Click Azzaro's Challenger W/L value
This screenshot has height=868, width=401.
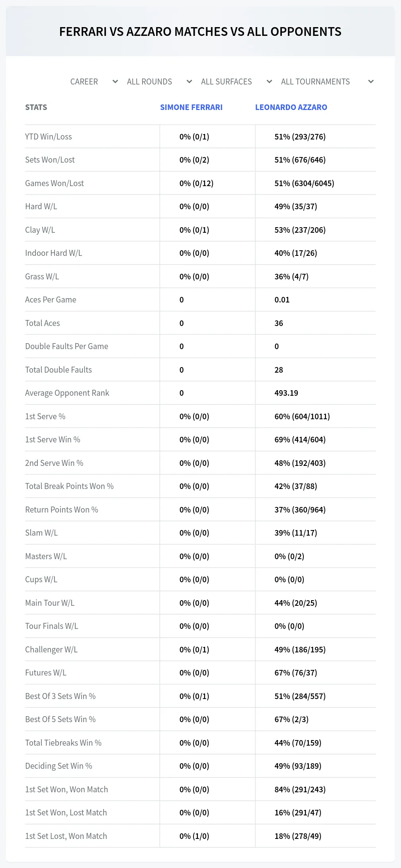click(300, 650)
